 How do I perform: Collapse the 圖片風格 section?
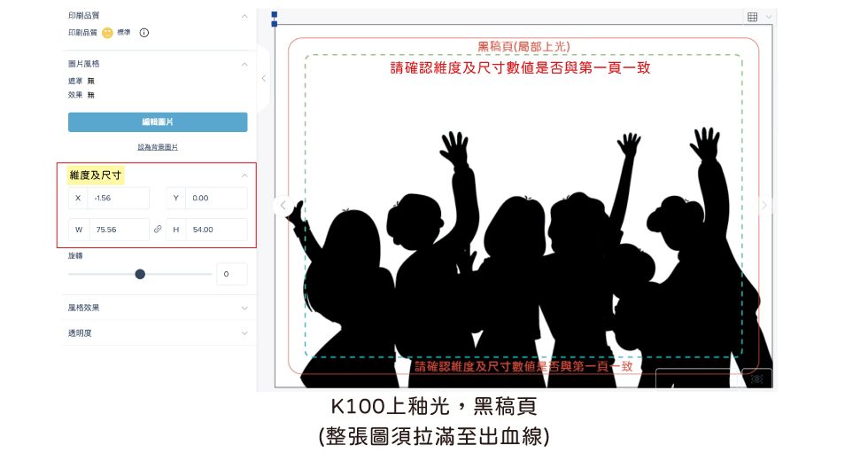tap(244, 64)
